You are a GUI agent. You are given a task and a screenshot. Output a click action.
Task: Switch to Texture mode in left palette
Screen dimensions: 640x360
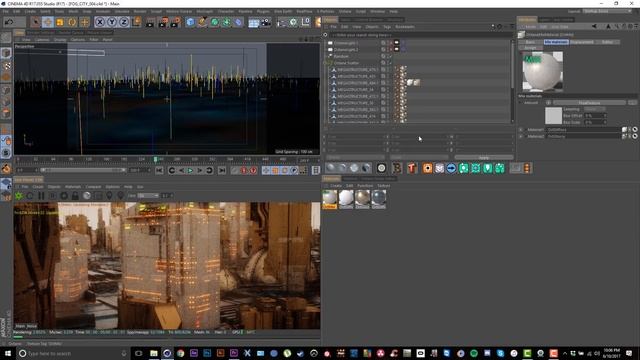6,65
